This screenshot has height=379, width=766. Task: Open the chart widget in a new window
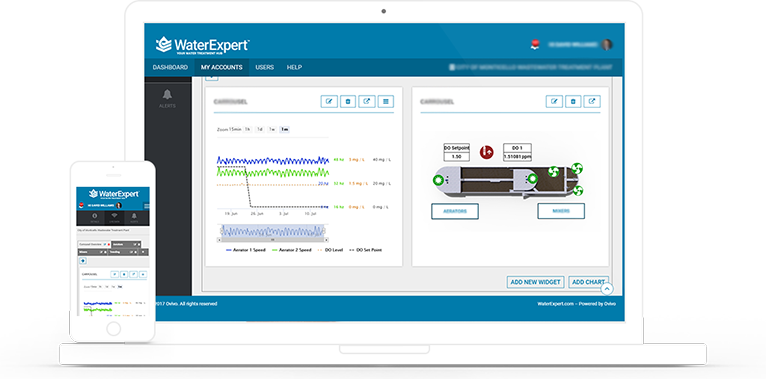[x=367, y=102]
